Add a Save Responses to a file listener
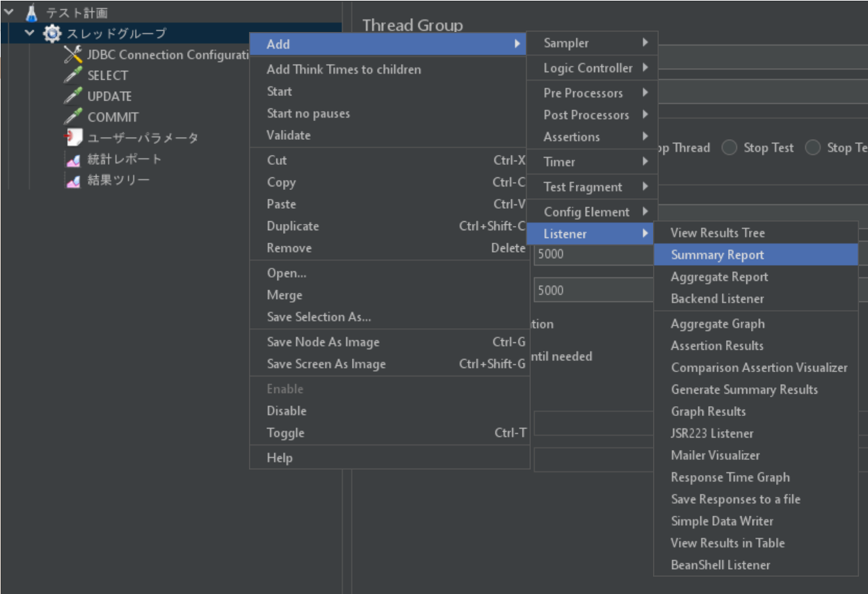The height and width of the screenshot is (594, 868). [755, 499]
